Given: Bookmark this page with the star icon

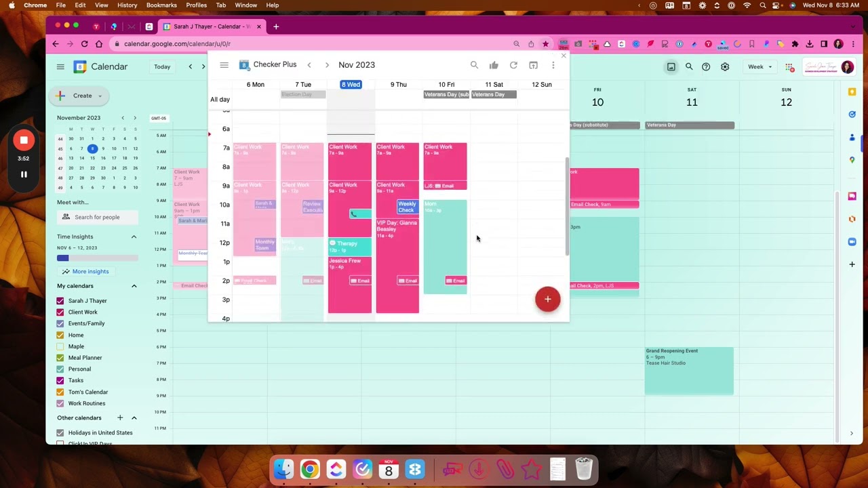Looking at the screenshot, I should (x=545, y=44).
